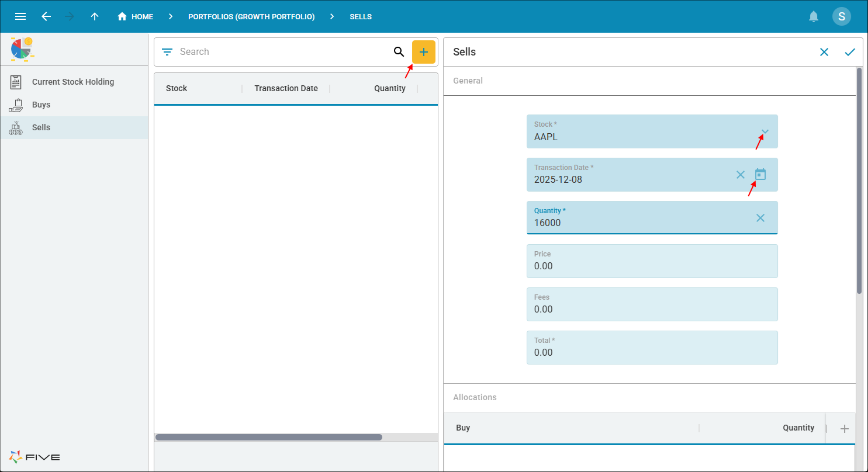Open the user avatar S menu

(841, 16)
